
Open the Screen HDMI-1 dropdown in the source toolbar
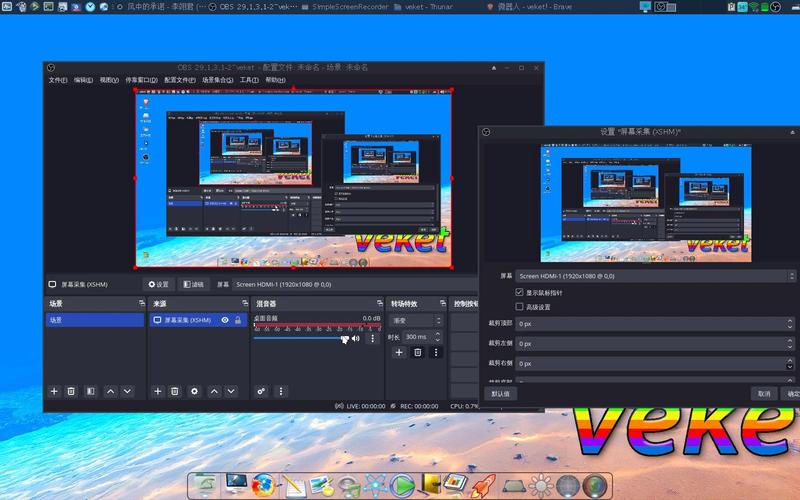pyautogui.click(x=357, y=284)
